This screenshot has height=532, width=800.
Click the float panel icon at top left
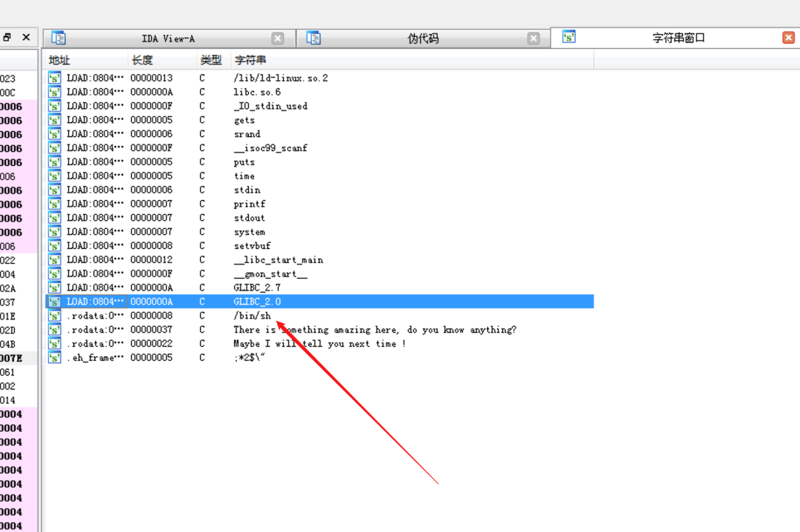click(x=7, y=37)
